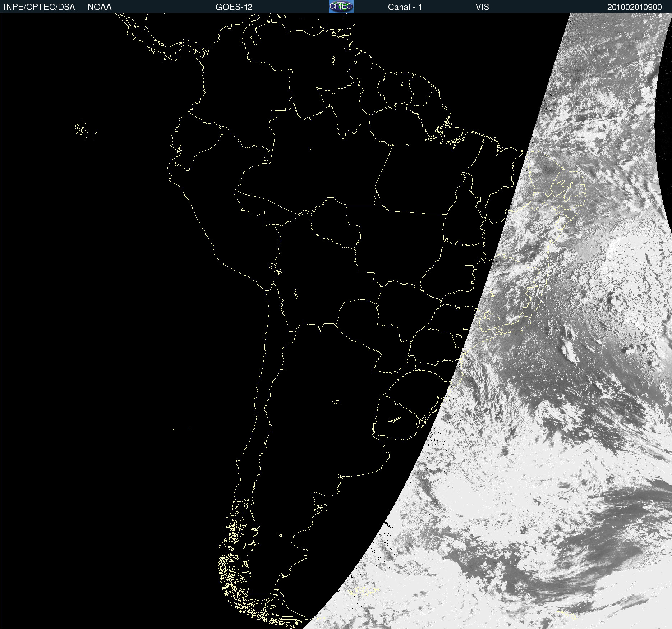The image size is (672, 629).
Task: Click the 'Canal - 1' label
Action: [x=405, y=7]
